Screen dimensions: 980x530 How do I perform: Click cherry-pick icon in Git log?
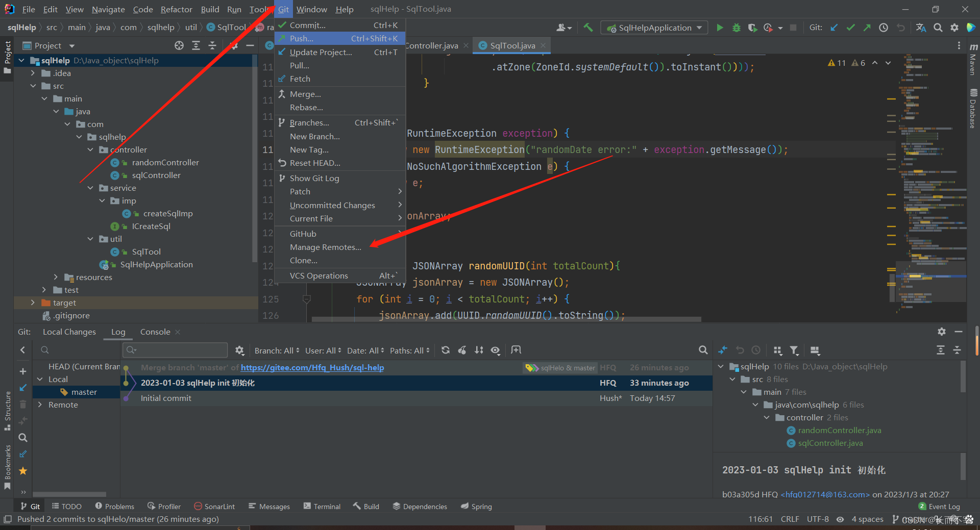(462, 350)
